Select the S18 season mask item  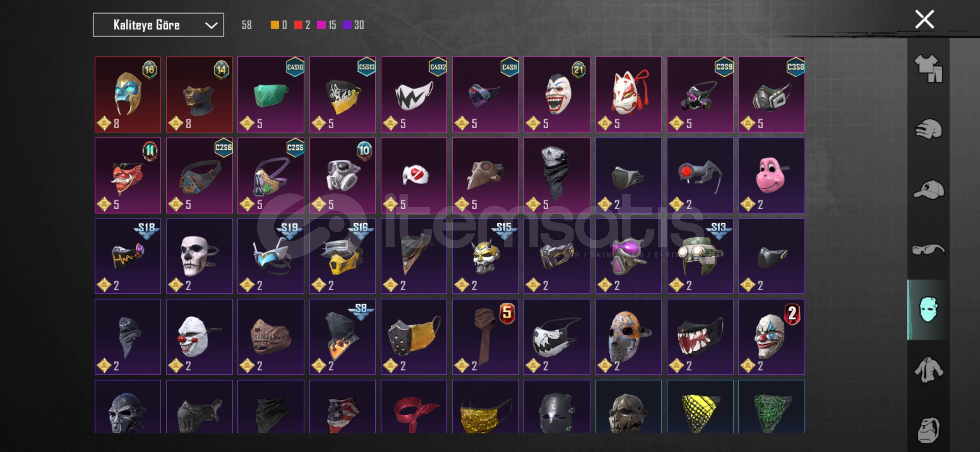(128, 256)
